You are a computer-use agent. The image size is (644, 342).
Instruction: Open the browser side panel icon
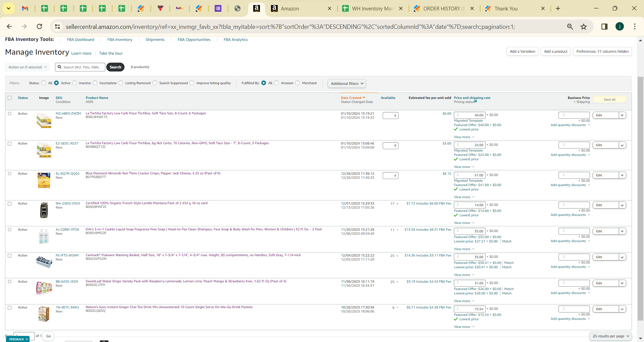pos(604,26)
